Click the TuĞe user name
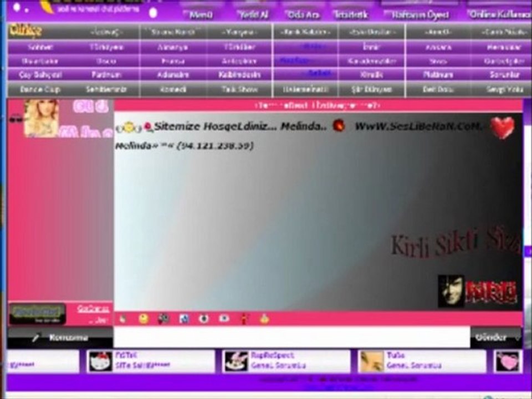 [395, 355]
